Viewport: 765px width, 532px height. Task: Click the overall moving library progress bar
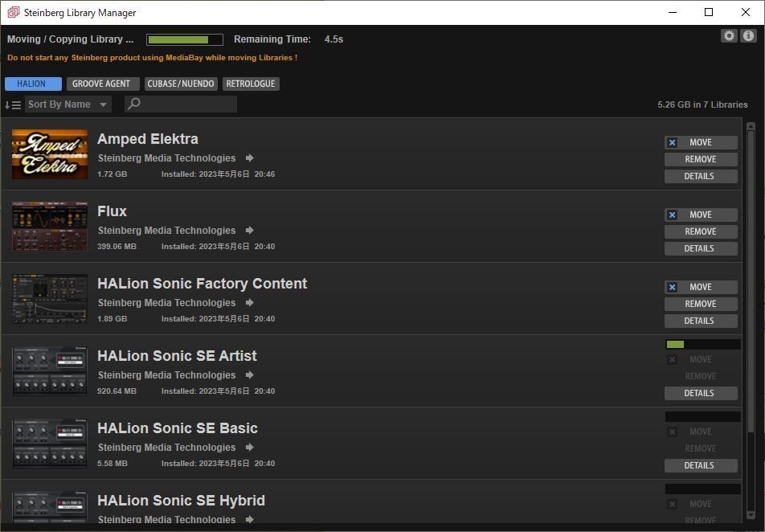point(185,39)
